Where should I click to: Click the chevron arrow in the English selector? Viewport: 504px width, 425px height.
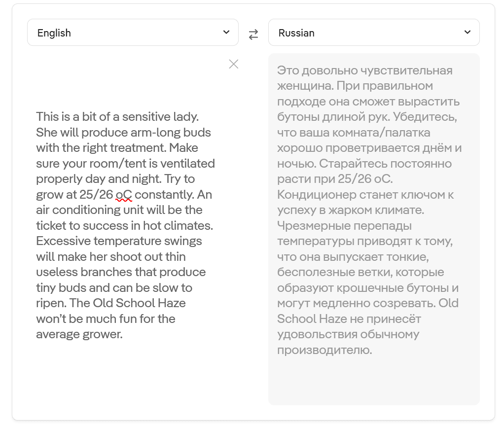pyautogui.click(x=226, y=32)
